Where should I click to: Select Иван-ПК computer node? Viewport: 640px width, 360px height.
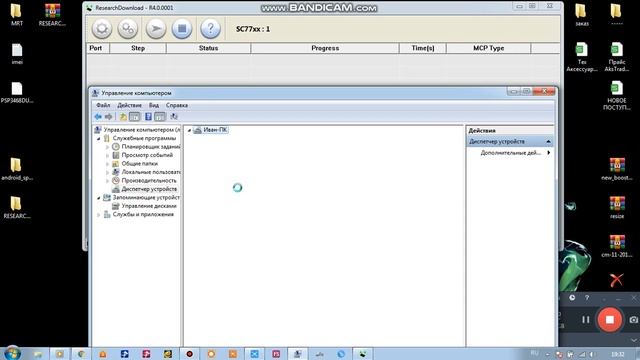click(215, 130)
